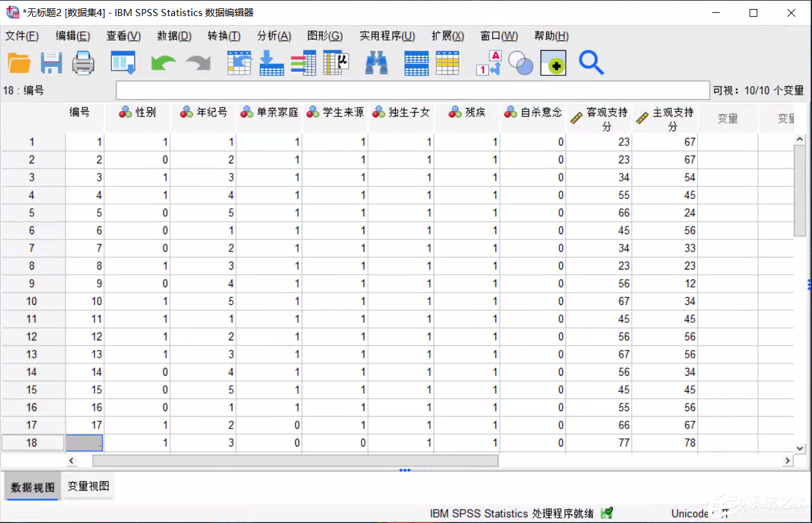Click the 自杀意念 column header
This screenshot has width=812, height=523.
[533, 113]
